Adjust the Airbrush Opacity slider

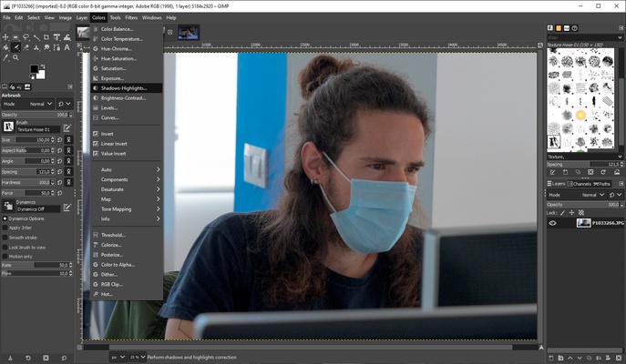37,115
